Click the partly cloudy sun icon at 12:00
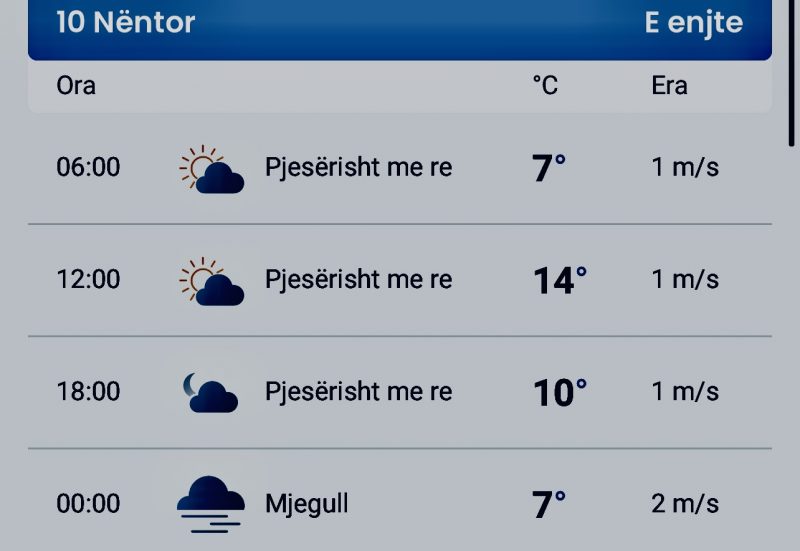 click(x=212, y=281)
